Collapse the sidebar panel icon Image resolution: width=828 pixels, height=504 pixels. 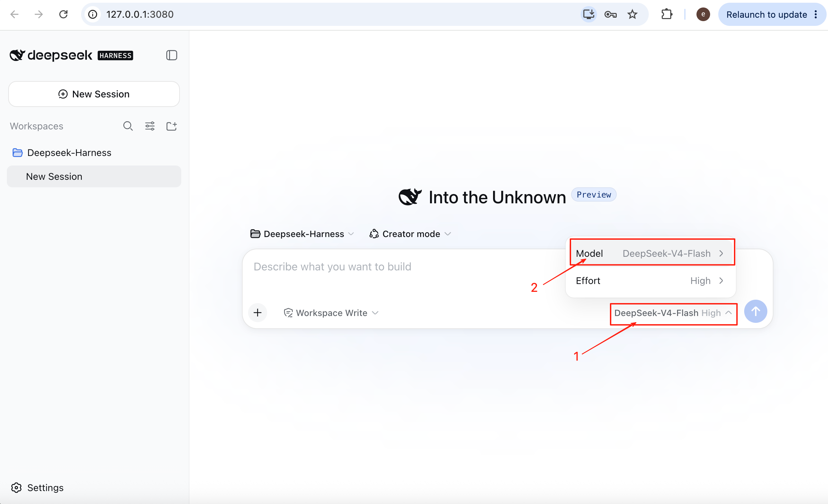(x=172, y=55)
